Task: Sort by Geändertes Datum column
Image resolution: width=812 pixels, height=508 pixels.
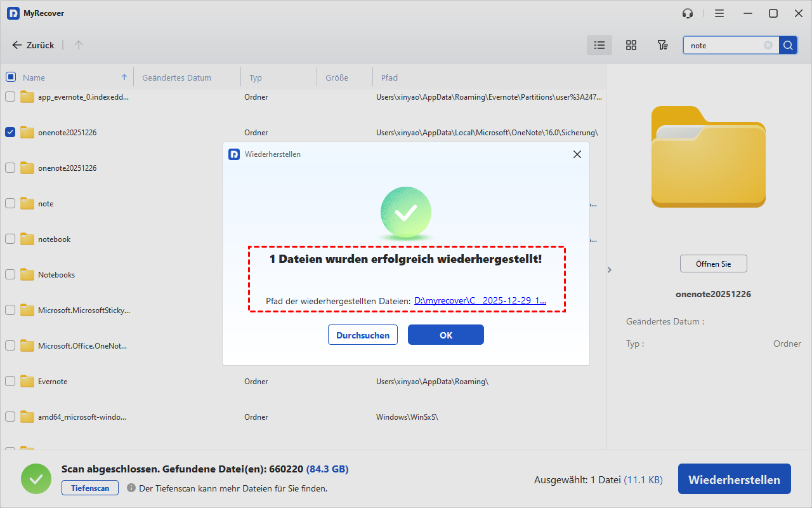Action: coord(177,77)
